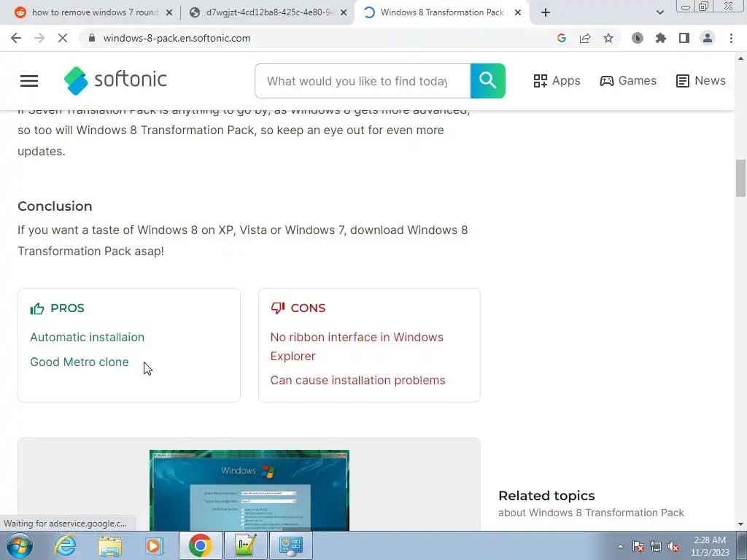Open the taskbar clock and date
Screen dimensions: 747x560
point(710,546)
